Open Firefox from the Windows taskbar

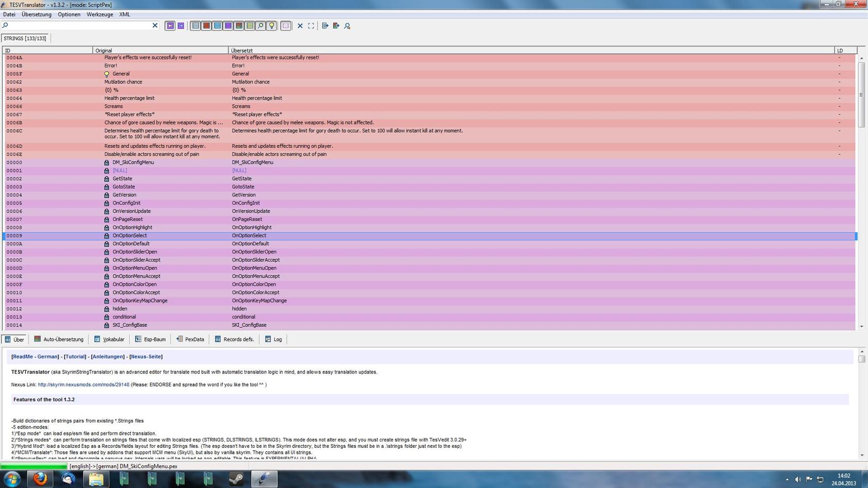(x=40, y=479)
